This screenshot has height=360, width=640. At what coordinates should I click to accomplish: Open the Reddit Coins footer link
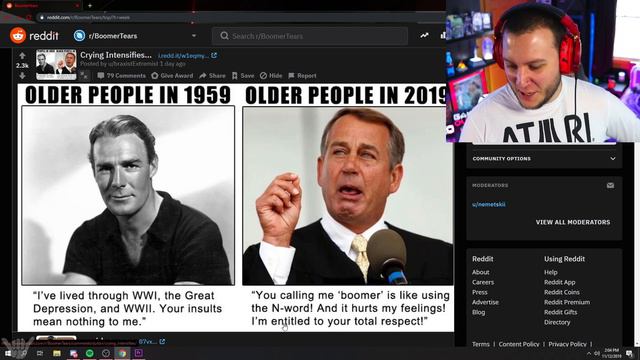(562, 292)
